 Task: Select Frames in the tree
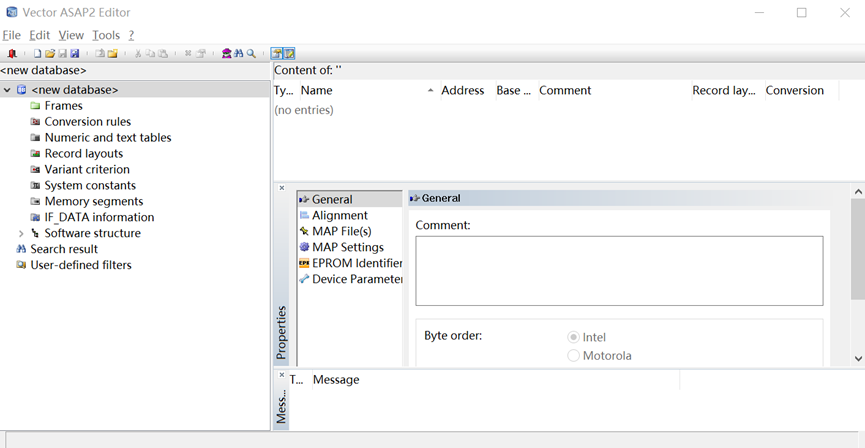(x=63, y=106)
